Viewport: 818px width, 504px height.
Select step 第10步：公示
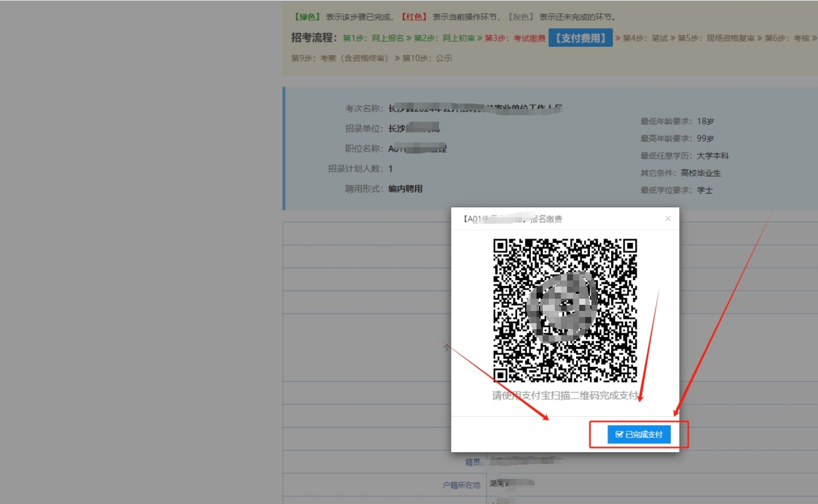point(427,58)
